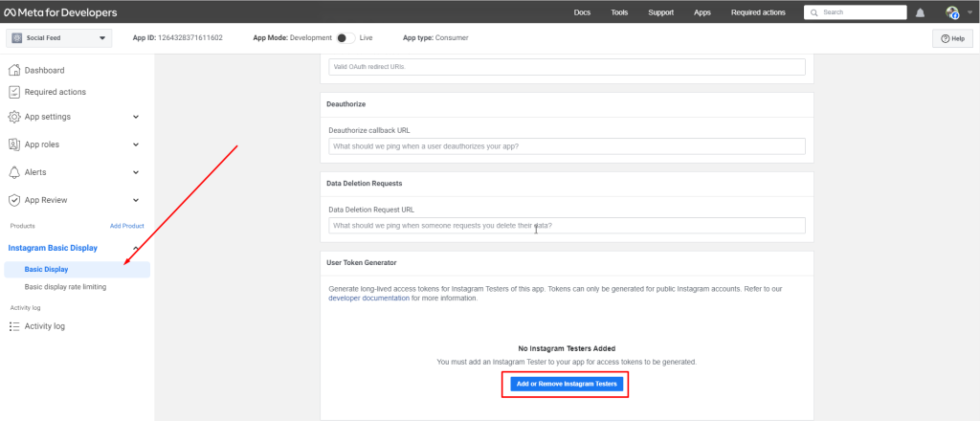Click the Dashboard home icon
This screenshot has height=421, width=980.
[x=14, y=70]
